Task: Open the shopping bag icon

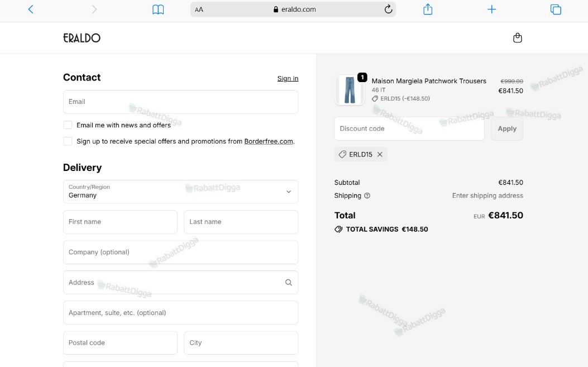Action: click(x=518, y=37)
